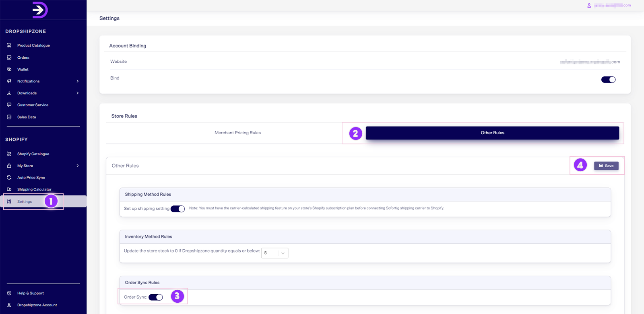Expand the Notifications submenu chevron
The width and height of the screenshot is (644, 314).
pyautogui.click(x=78, y=81)
